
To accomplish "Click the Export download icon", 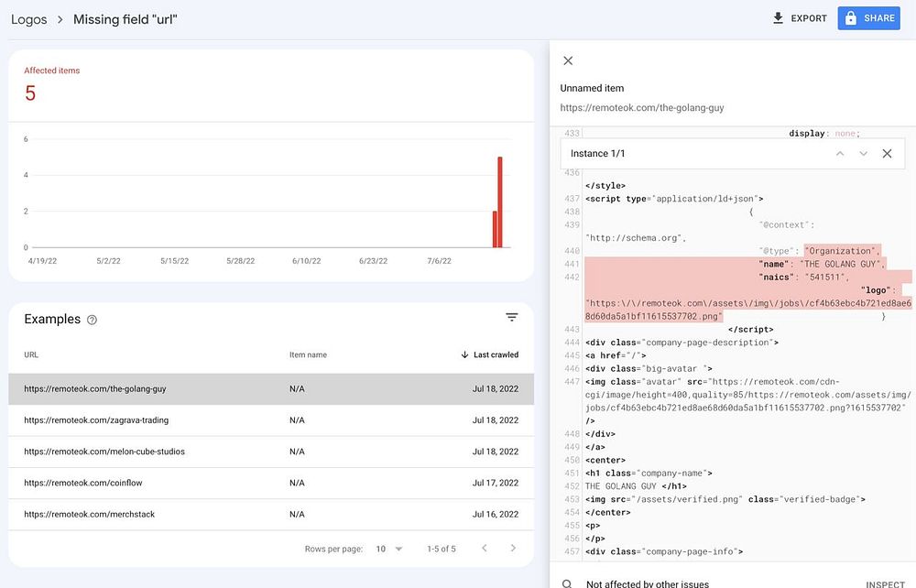I will (778, 18).
